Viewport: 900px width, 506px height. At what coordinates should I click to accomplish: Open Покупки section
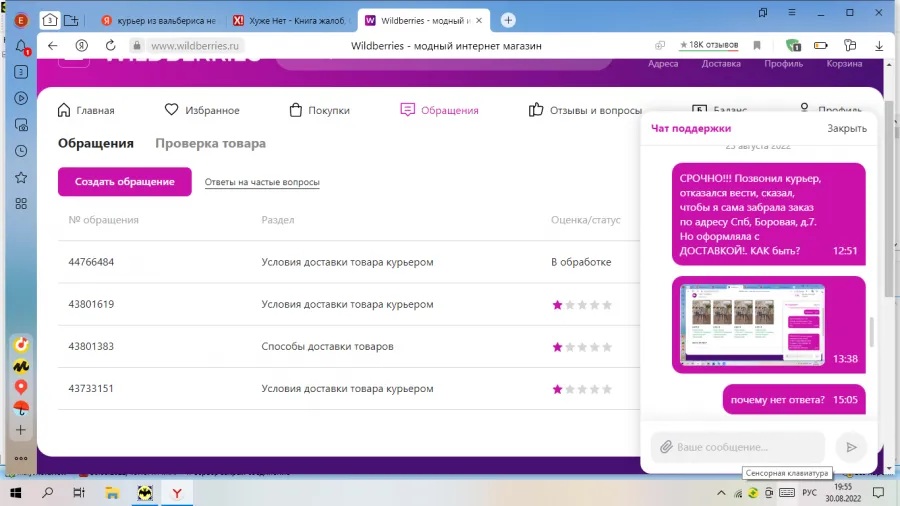[320, 110]
